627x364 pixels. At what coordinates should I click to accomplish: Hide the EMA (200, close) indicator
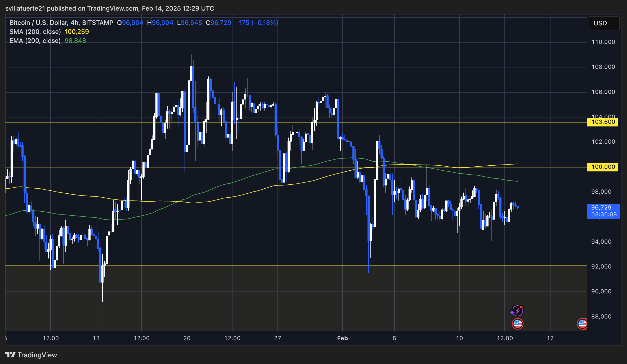[x=35, y=40]
